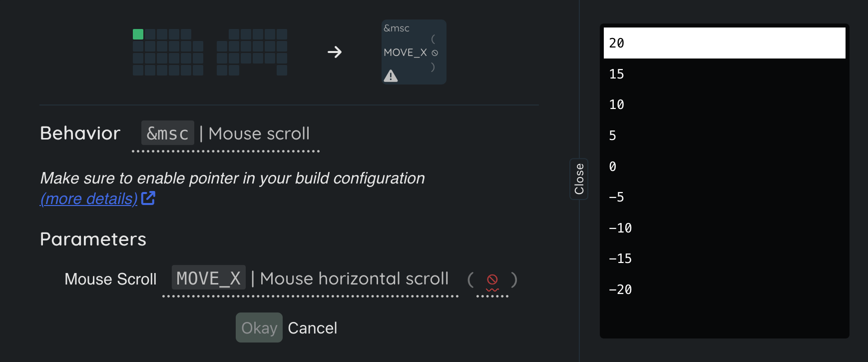This screenshot has width=868, height=362.
Task: Click the red unset-value icon in parentheses
Action: point(492,279)
